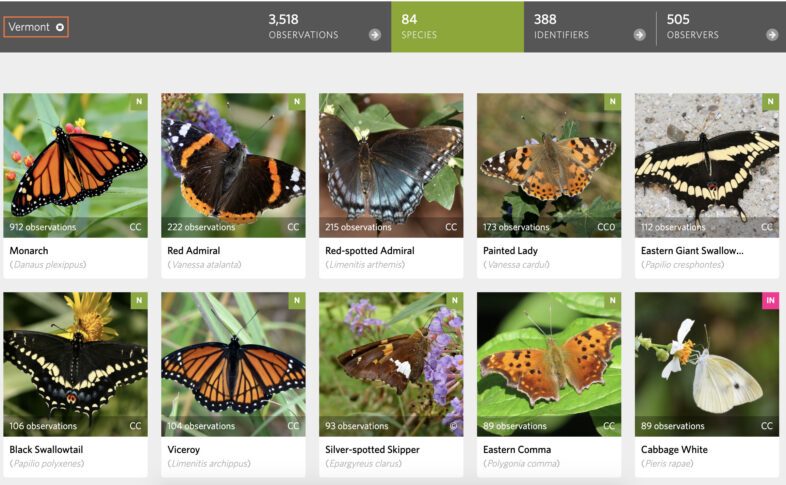Click CC license icon on Red Admiral

coord(293,227)
